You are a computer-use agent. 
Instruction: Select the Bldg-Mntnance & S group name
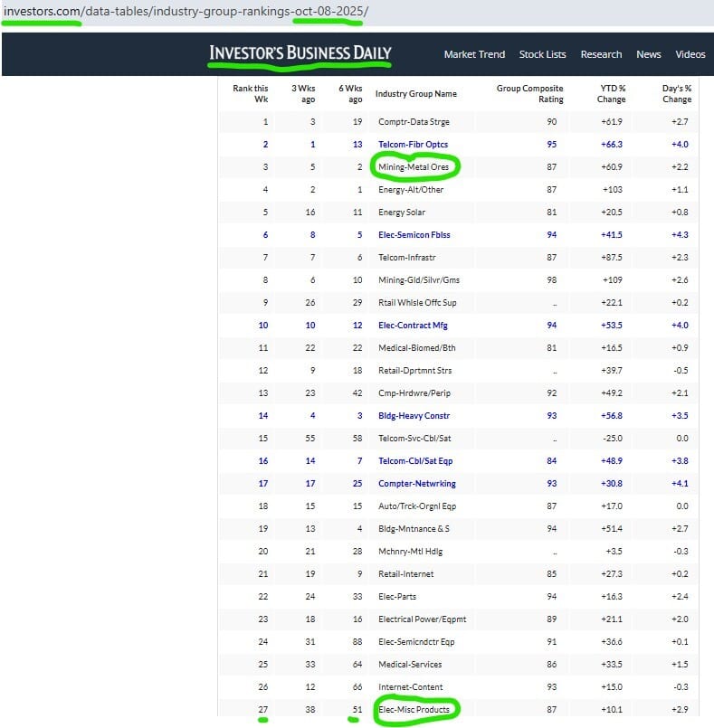[x=414, y=529]
